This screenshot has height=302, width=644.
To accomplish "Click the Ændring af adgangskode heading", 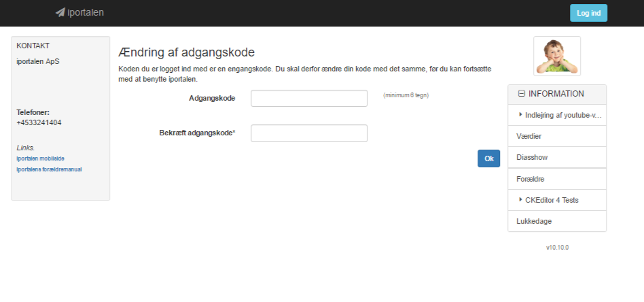I will pyautogui.click(x=186, y=52).
